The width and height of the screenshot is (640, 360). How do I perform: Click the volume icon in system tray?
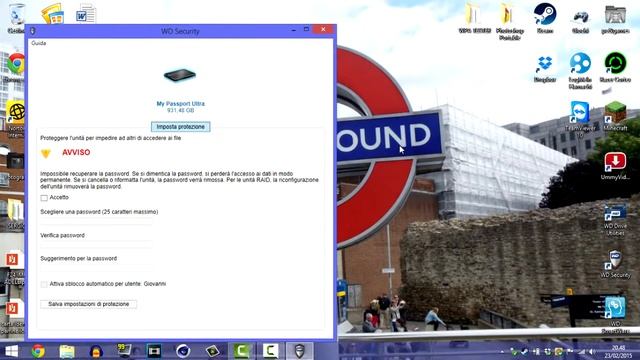click(x=592, y=351)
